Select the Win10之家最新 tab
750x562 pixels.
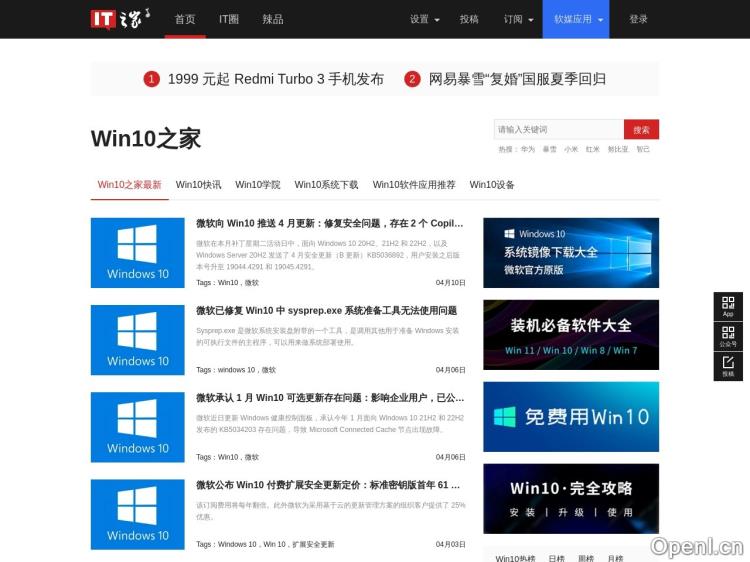pyautogui.click(x=130, y=185)
